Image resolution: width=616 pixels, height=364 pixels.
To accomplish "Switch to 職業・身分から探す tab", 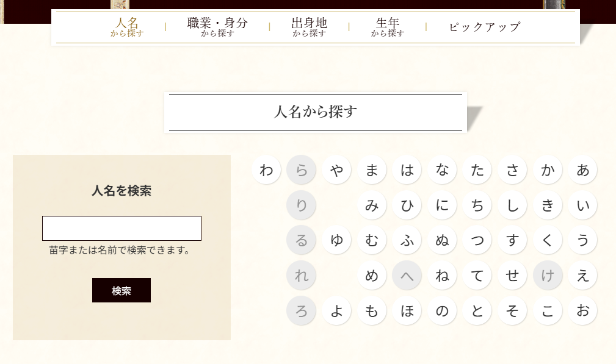I will [217, 27].
